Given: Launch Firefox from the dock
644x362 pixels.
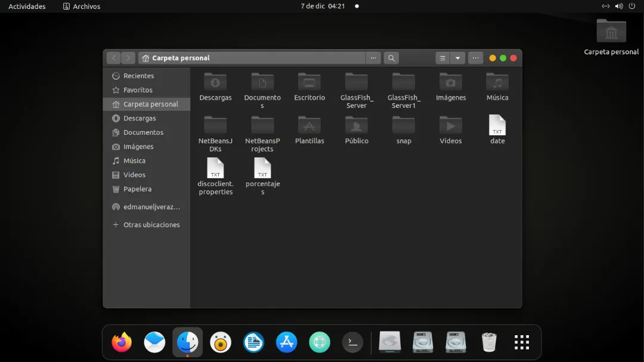Looking at the screenshot, I should (122, 342).
